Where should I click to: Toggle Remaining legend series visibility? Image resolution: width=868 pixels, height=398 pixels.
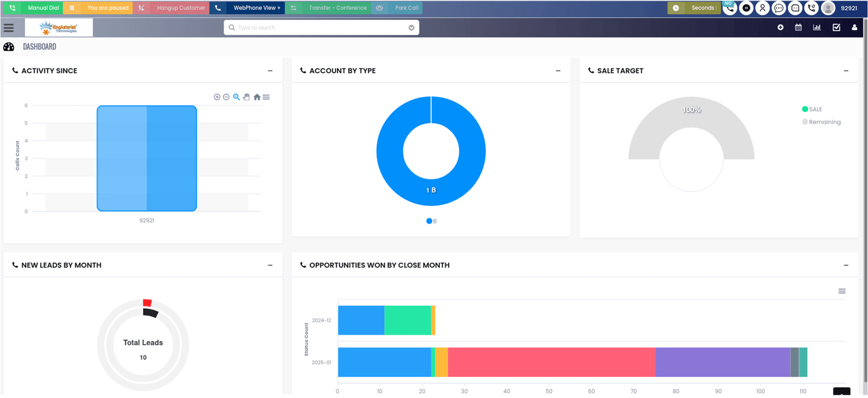(x=821, y=122)
